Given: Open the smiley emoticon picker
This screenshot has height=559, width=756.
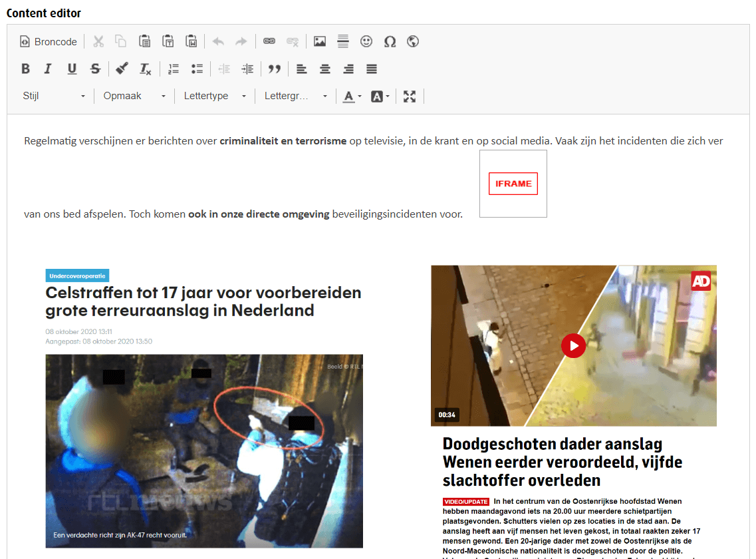Looking at the screenshot, I should (366, 41).
